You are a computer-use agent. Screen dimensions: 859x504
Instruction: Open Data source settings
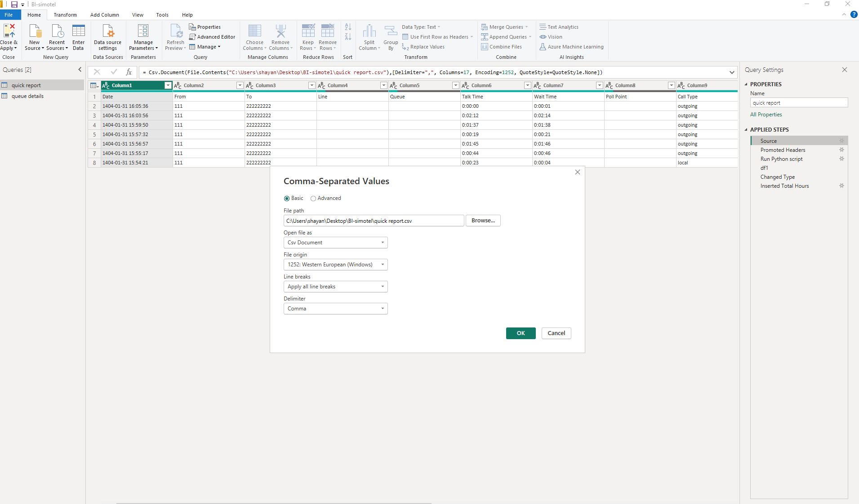click(107, 37)
